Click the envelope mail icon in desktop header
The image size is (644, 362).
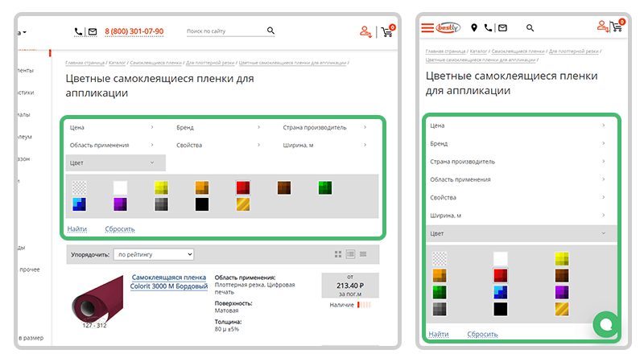coord(93,31)
